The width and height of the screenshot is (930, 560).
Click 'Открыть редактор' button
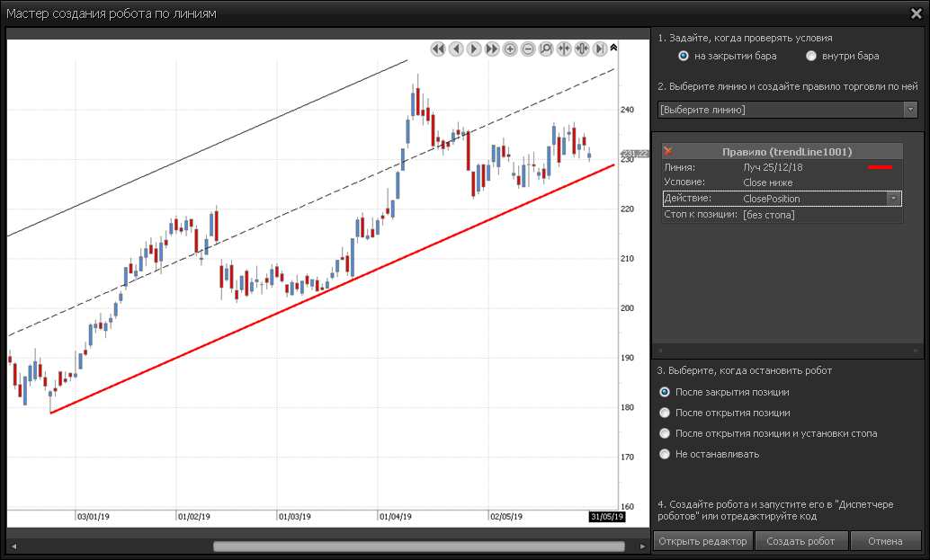click(x=702, y=541)
